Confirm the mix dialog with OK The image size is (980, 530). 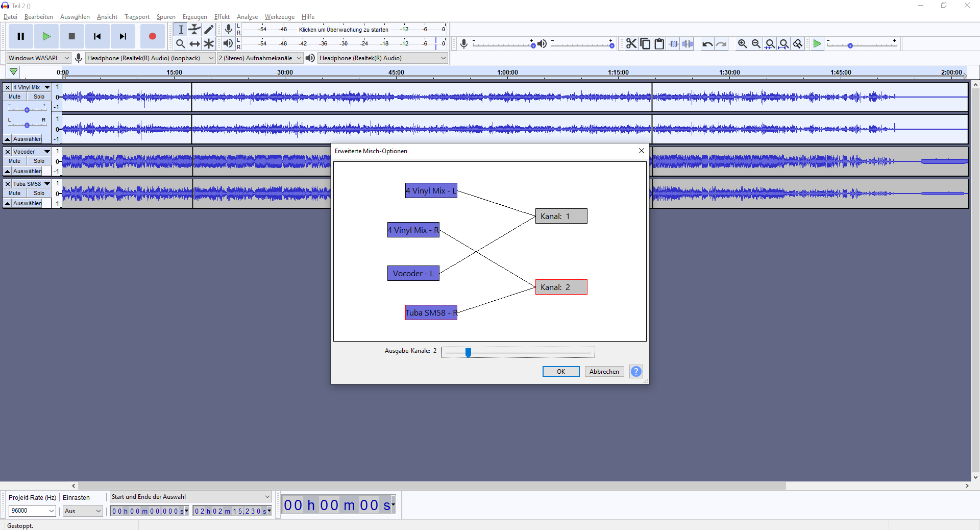click(560, 372)
